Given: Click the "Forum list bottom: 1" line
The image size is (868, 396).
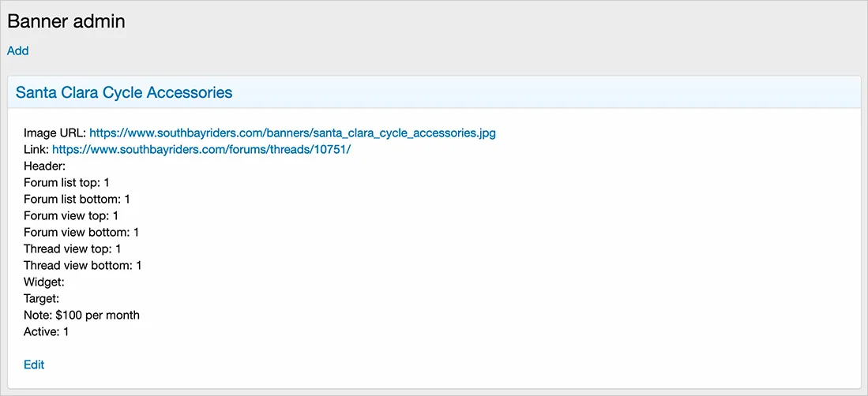Looking at the screenshot, I should tap(77, 199).
